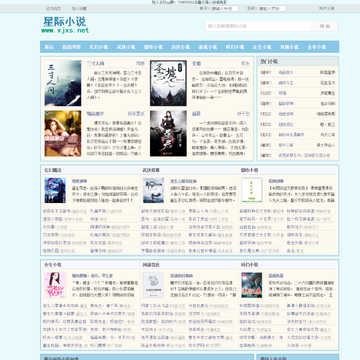This screenshot has height=360, width=360.
Task: Open the cover thumbnail in 武侠 section
Action: (153, 190)
